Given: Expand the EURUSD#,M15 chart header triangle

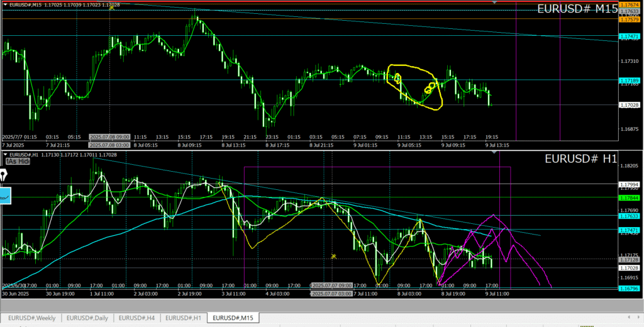Looking at the screenshot, I should pyautogui.click(x=5, y=4).
